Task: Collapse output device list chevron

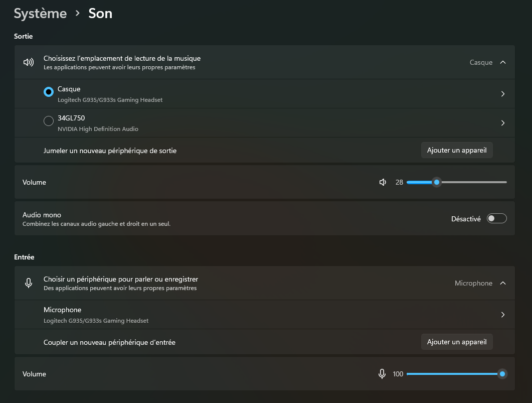Action: pos(503,63)
